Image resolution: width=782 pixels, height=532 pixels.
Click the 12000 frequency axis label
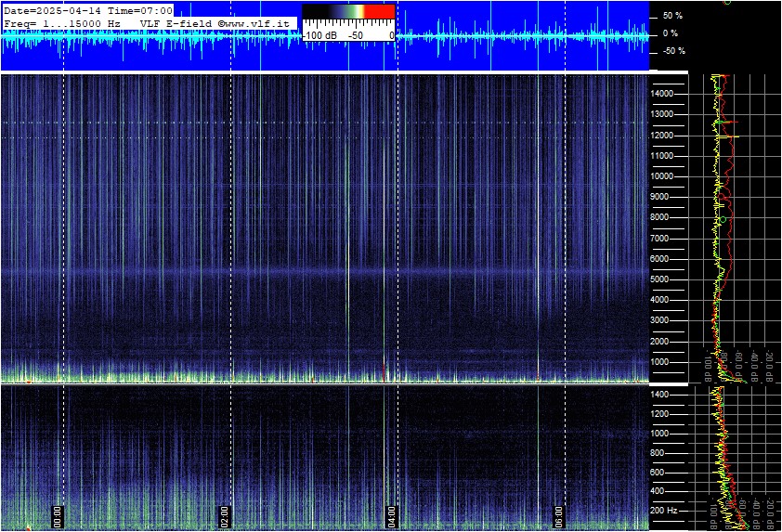tap(662, 136)
